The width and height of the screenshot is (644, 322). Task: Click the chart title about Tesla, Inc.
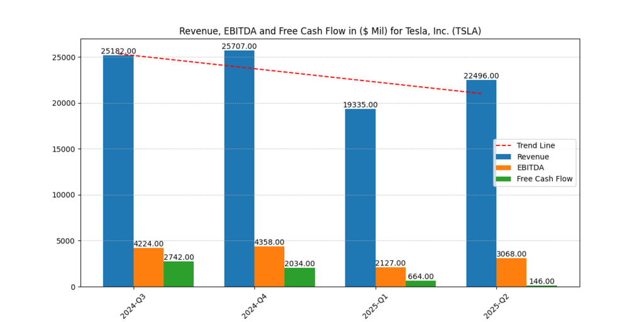[330, 31]
